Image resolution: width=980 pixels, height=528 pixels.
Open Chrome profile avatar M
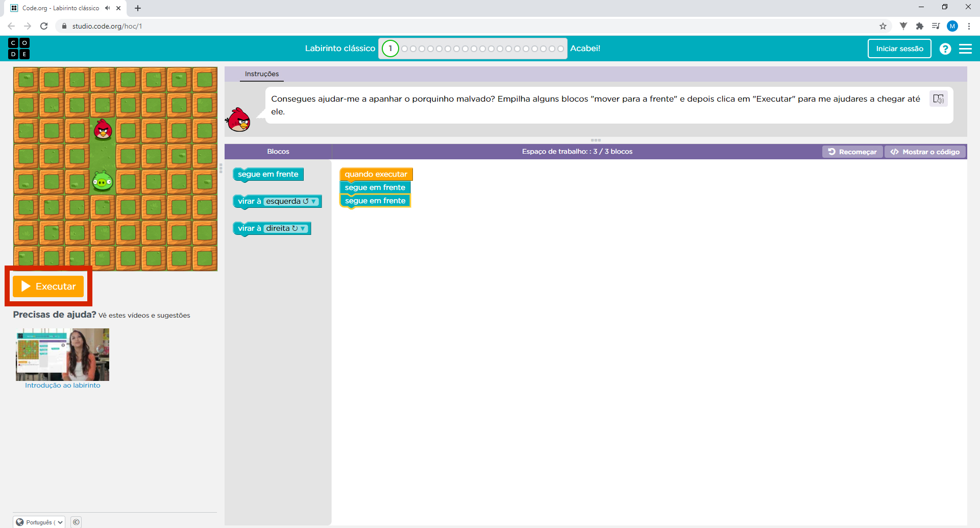pyautogui.click(x=952, y=26)
